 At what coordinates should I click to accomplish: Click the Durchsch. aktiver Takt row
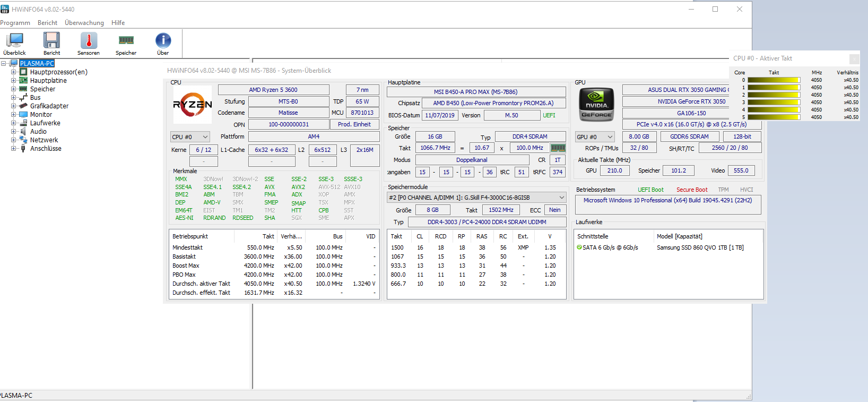pyautogui.click(x=274, y=284)
